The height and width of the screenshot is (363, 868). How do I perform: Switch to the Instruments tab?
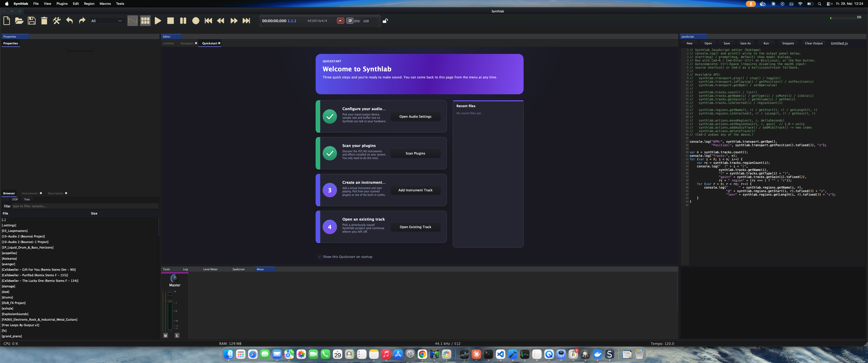tap(30, 193)
